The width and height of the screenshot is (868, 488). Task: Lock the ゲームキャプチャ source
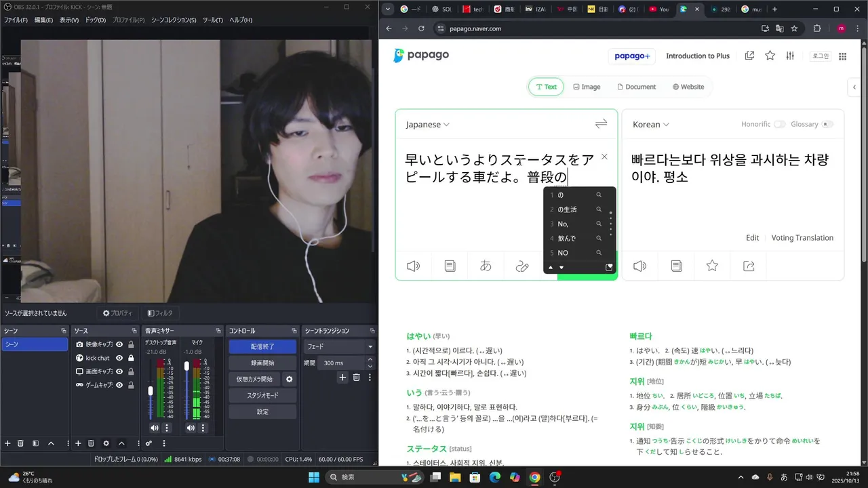click(x=131, y=385)
